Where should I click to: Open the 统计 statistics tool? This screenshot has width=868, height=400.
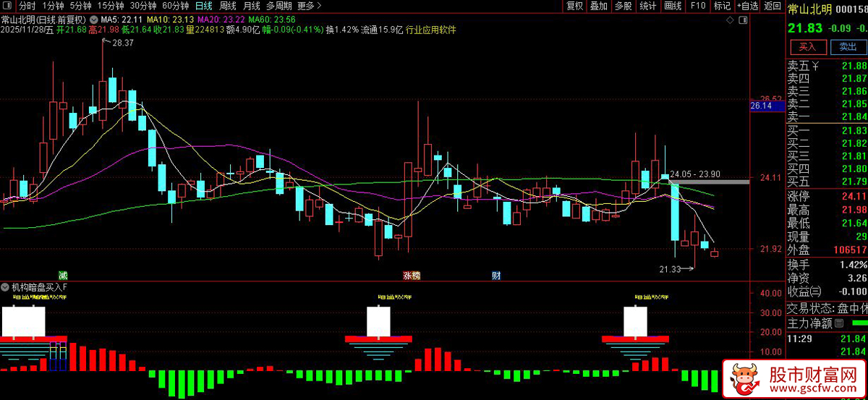coord(648,6)
